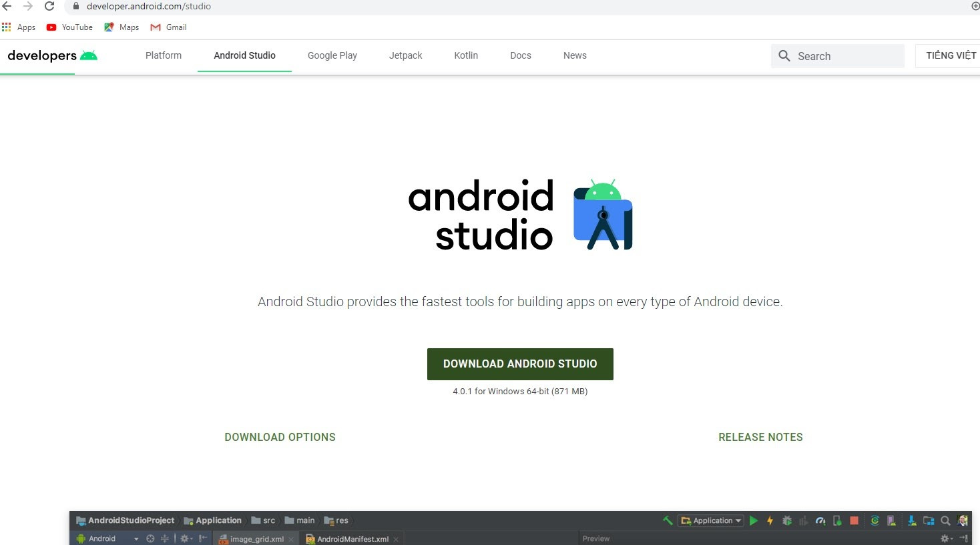This screenshot has height=545, width=980.
Task: Open the Jetpack nav tab
Action: pos(406,55)
